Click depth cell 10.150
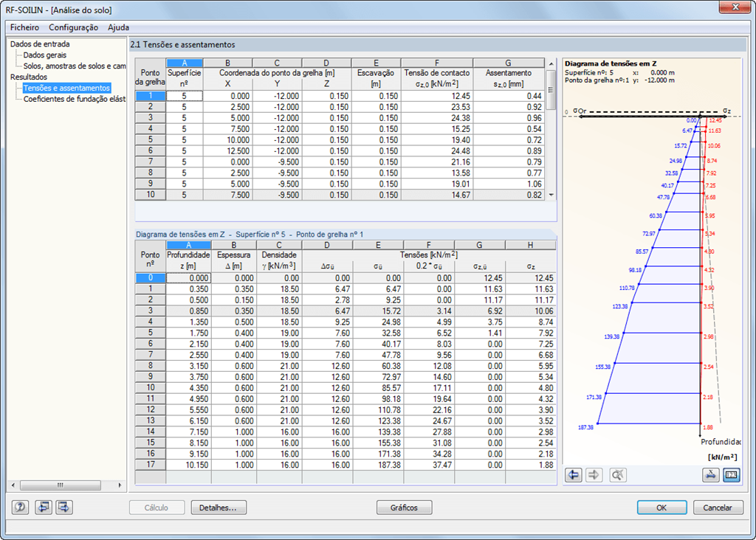This screenshot has height=540, width=756. 188,465
